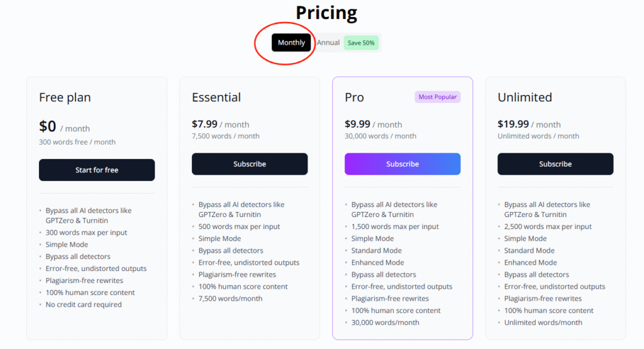Click the Pricing page heading
This screenshot has height=349, width=644.
tap(326, 13)
